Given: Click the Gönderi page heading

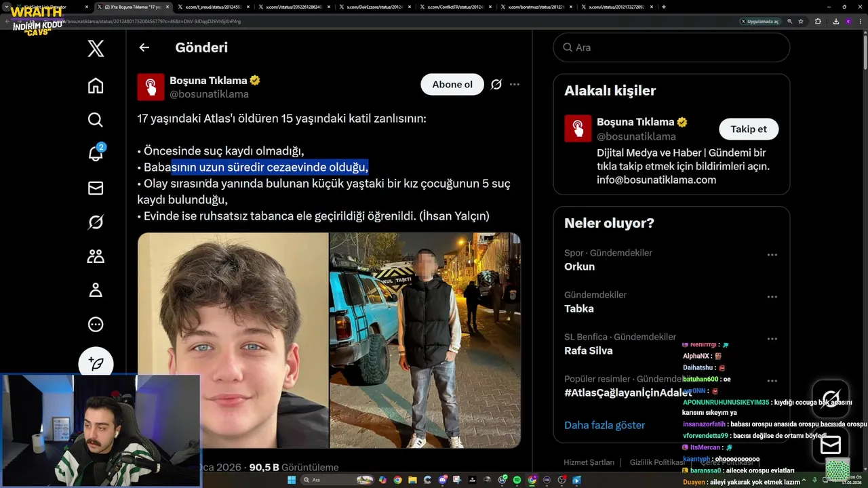Looking at the screenshot, I should (201, 47).
